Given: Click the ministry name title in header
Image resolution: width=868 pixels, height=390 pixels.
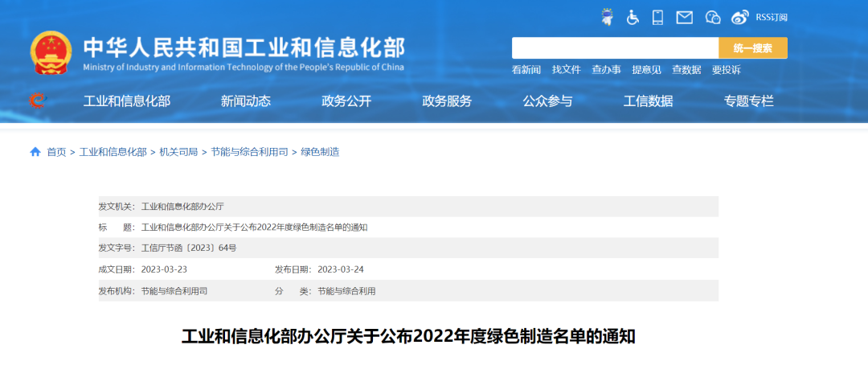Looking at the screenshot, I should pos(244,47).
